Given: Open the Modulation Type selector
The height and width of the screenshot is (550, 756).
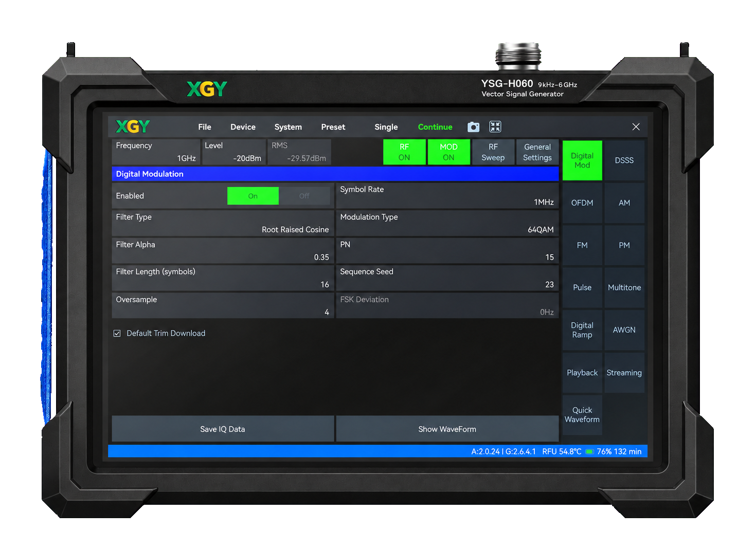Looking at the screenshot, I should coord(447,223).
